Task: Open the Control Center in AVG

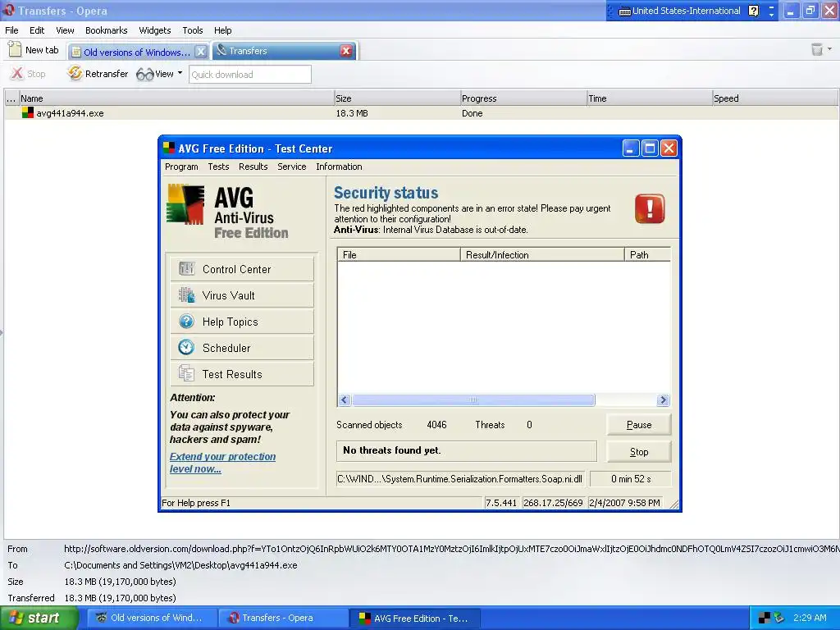Action: coord(242,269)
